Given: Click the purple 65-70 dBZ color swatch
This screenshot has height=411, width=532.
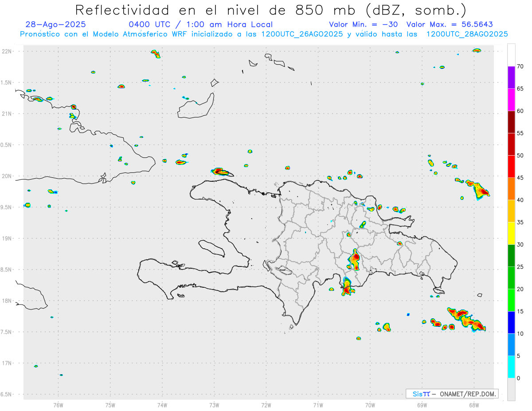Looking at the screenshot, I should pos(511,78).
